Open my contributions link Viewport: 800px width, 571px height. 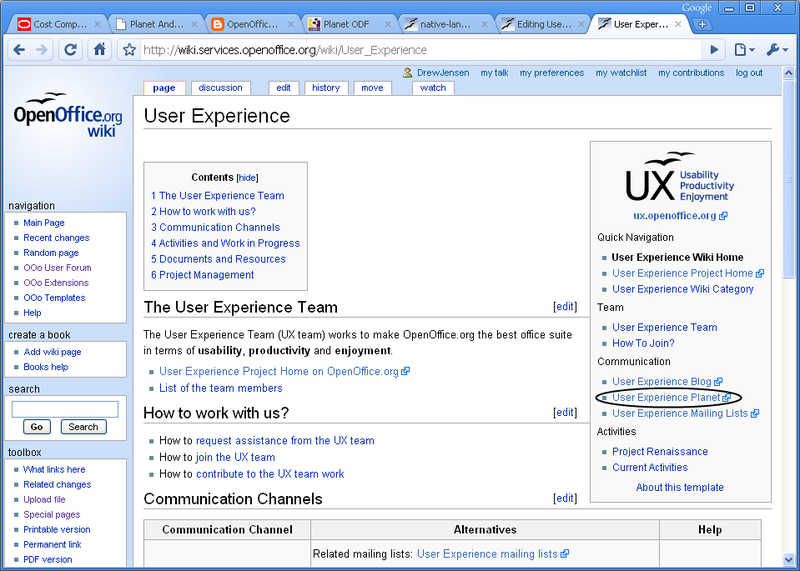(x=691, y=73)
